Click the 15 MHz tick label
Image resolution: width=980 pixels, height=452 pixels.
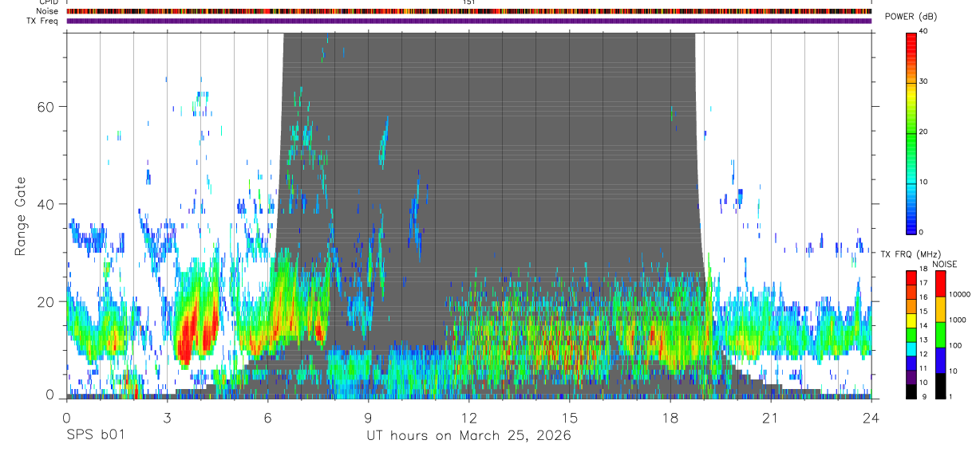(x=924, y=312)
